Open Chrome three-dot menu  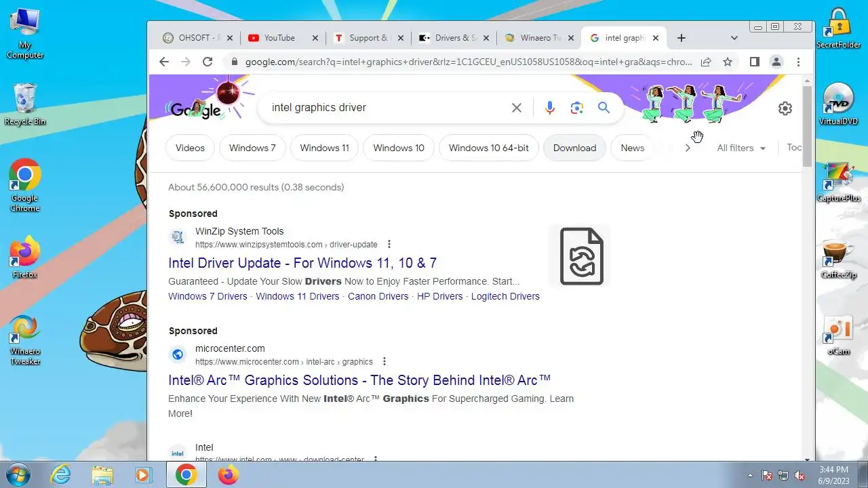click(798, 62)
